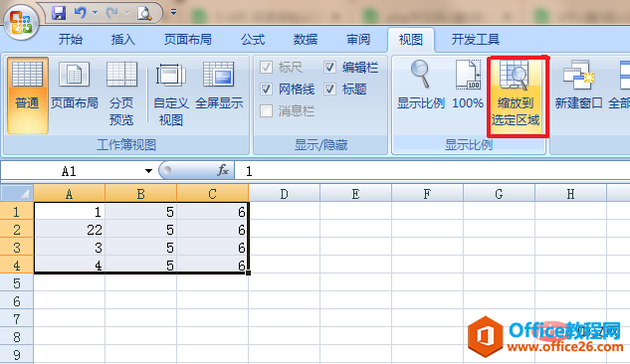This screenshot has width=630, height=364.
Task: Click cell A2 containing 22
Action: tap(70, 229)
